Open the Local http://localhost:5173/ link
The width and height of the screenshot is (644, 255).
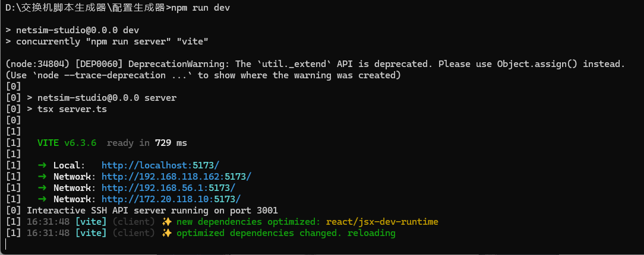coord(160,165)
